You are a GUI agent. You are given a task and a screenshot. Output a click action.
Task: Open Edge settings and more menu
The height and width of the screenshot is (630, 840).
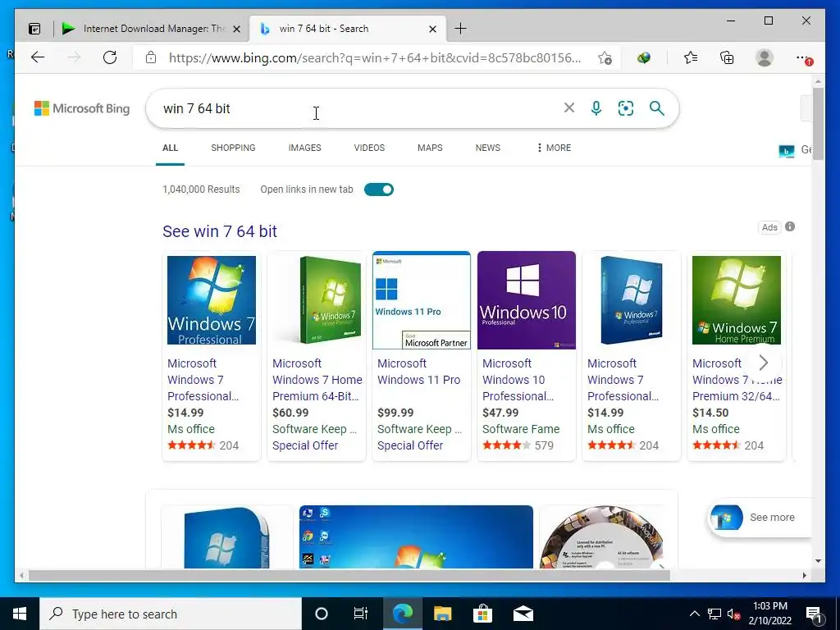click(803, 58)
